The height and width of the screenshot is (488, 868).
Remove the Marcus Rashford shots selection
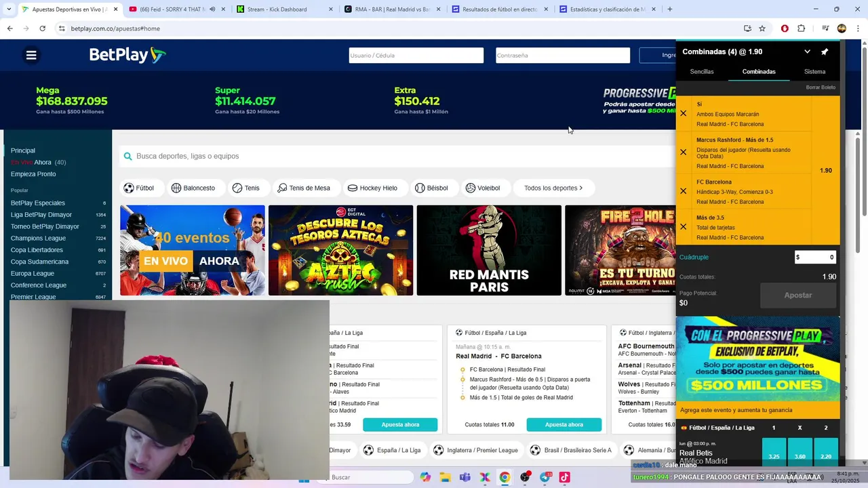(x=684, y=152)
